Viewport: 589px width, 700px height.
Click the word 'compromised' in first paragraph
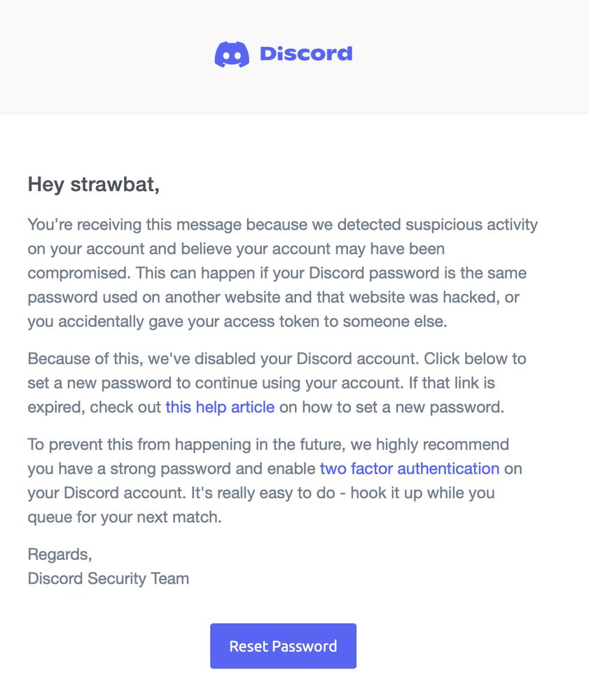79,273
